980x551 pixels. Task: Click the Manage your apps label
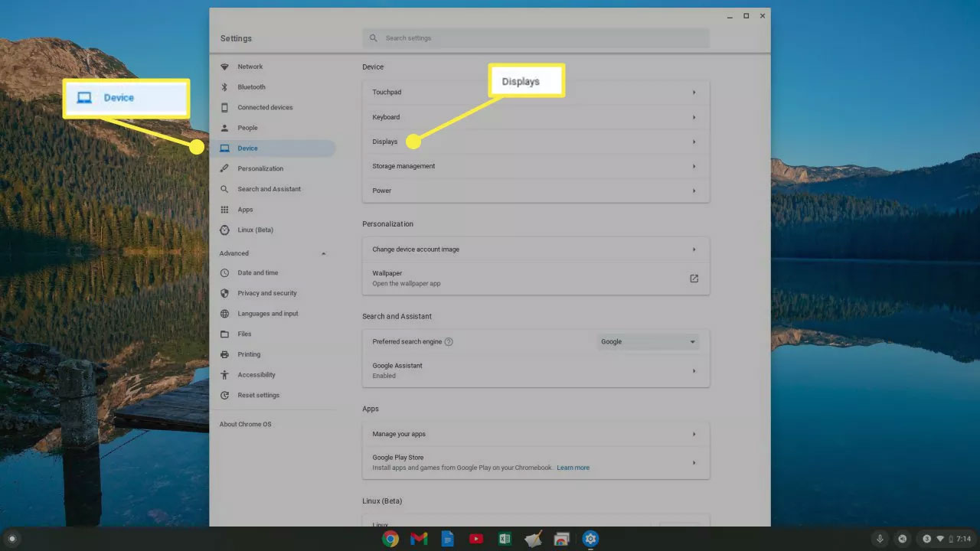(x=399, y=434)
